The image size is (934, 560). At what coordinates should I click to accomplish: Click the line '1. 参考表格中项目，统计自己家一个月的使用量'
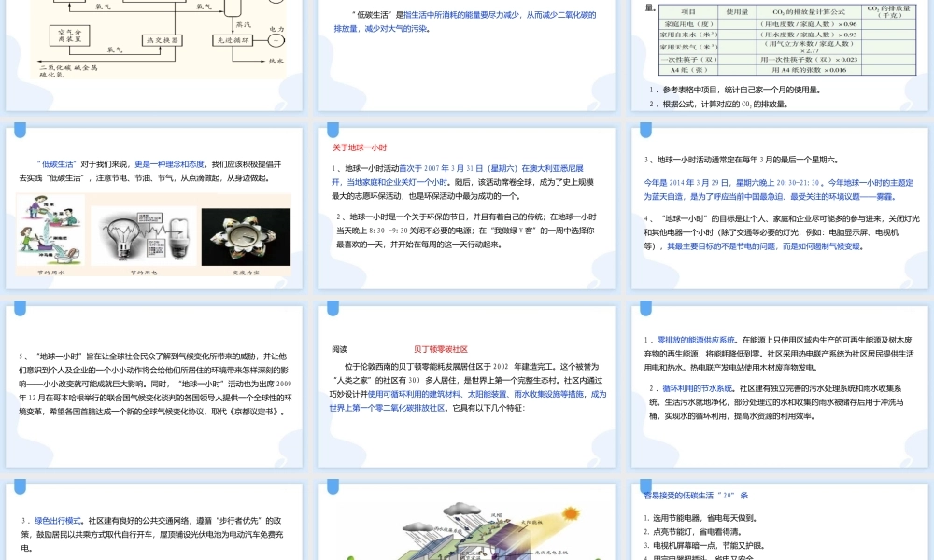[x=735, y=90]
